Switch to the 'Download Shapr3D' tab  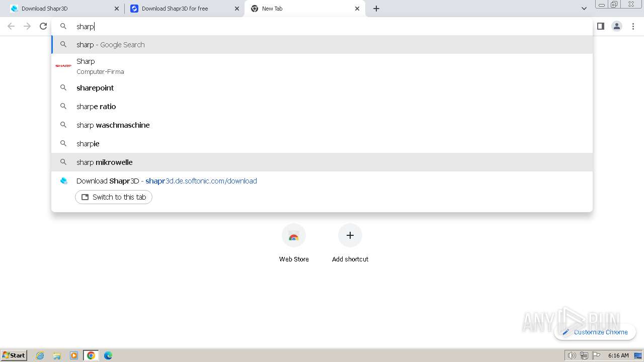coord(64,9)
